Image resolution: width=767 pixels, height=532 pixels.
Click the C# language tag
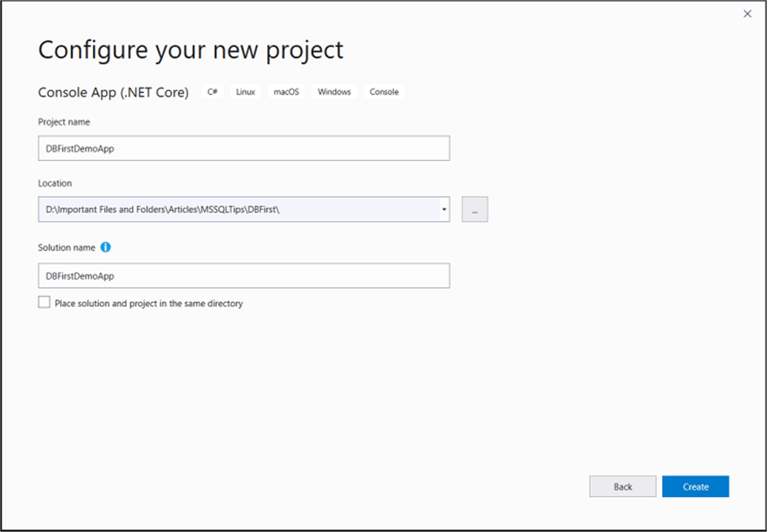pos(213,92)
